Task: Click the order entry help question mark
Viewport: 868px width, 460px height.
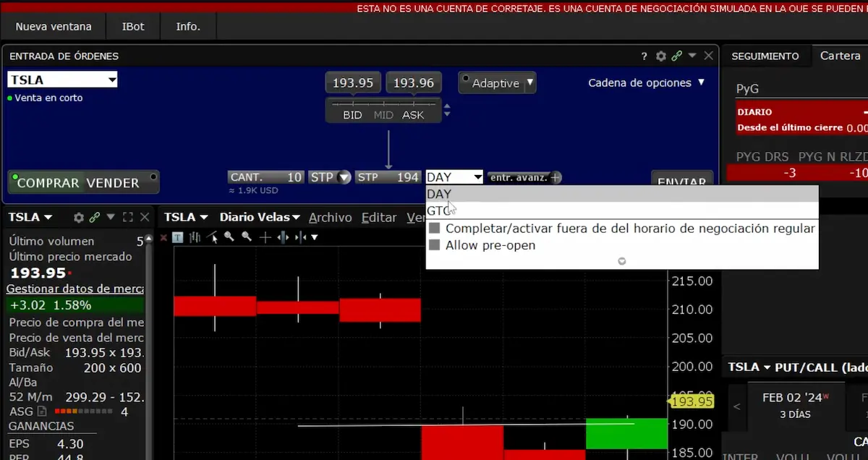Action: point(644,56)
